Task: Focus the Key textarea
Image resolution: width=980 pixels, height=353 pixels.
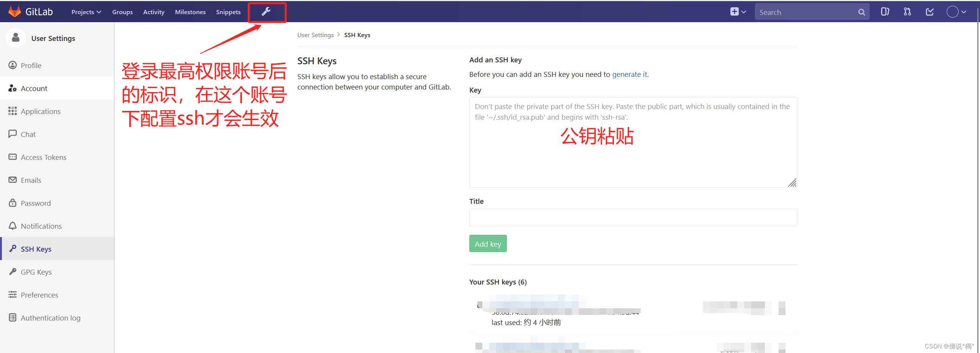Action: tap(633, 142)
